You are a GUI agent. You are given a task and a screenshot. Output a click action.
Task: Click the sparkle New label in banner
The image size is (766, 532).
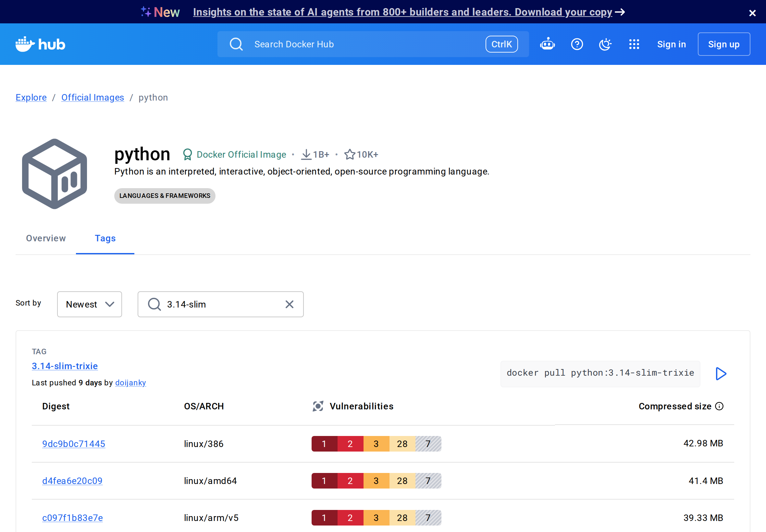coord(160,12)
